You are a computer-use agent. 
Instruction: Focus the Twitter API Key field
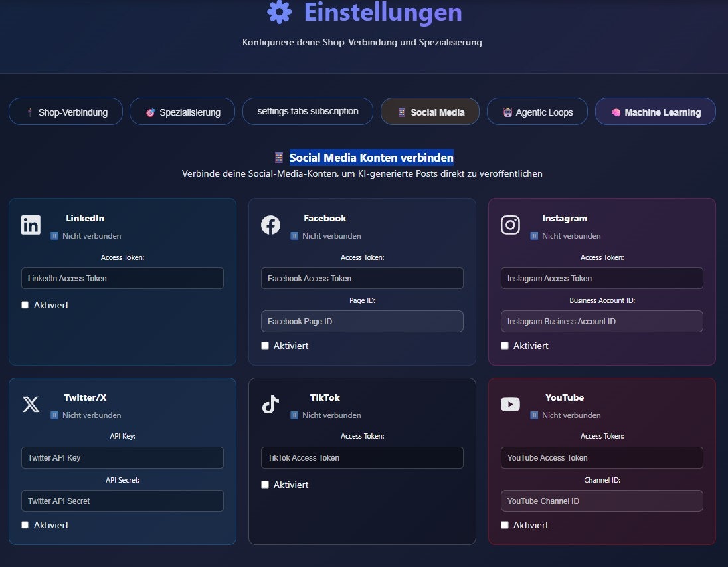point(122,457)
